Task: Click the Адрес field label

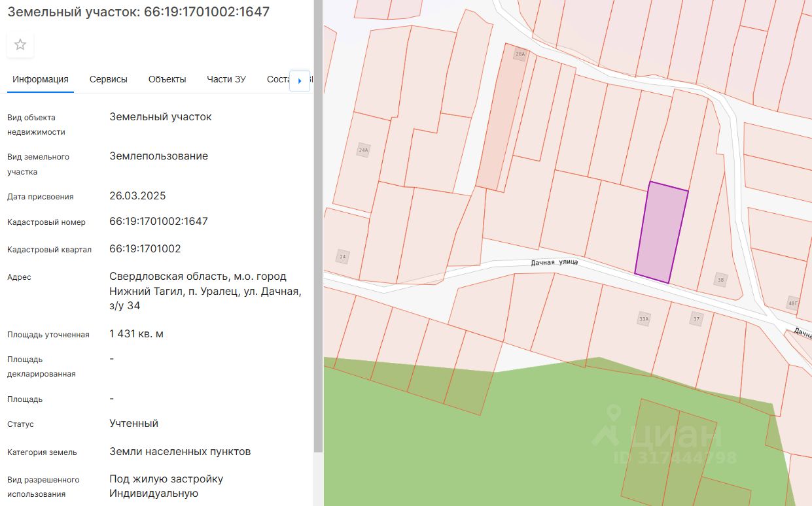Action: coord(19,277)
